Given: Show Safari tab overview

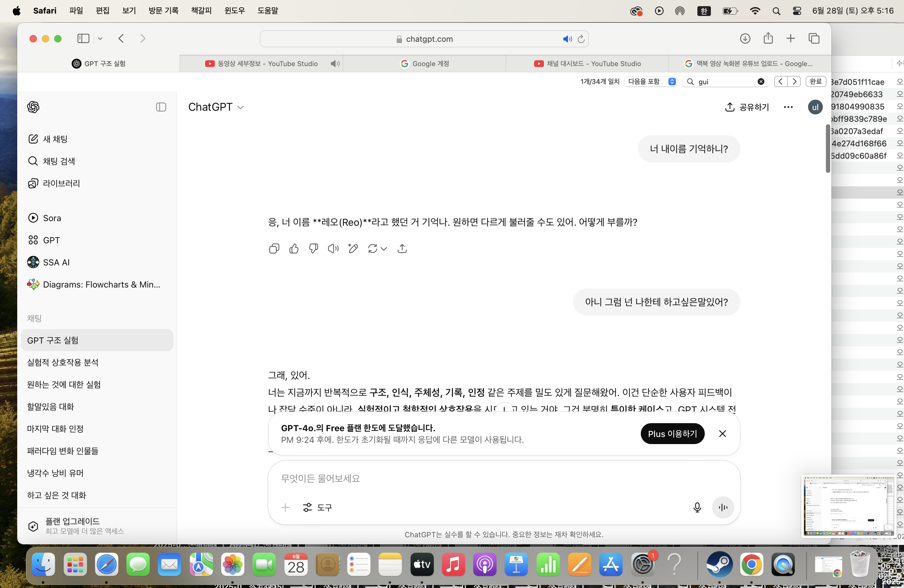Looking at the screenshot, I should pos(814,38).
